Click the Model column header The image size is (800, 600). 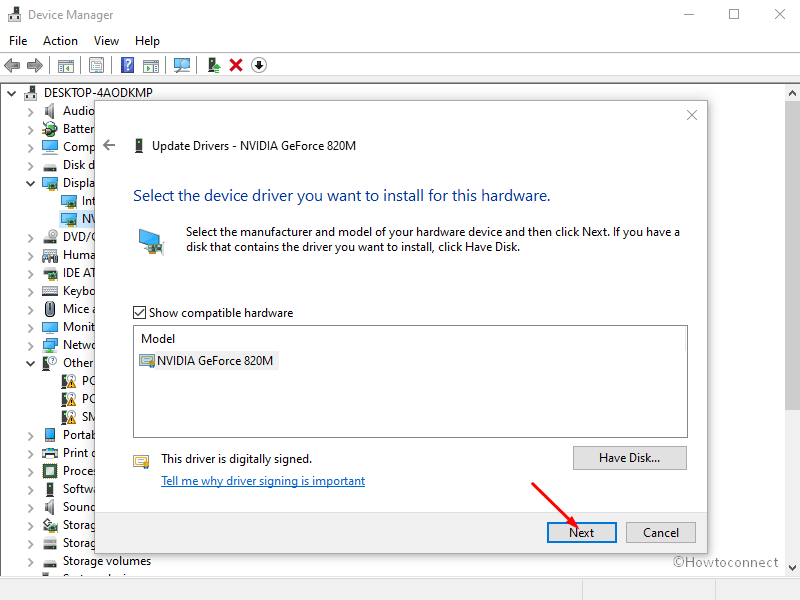point(158,339)
